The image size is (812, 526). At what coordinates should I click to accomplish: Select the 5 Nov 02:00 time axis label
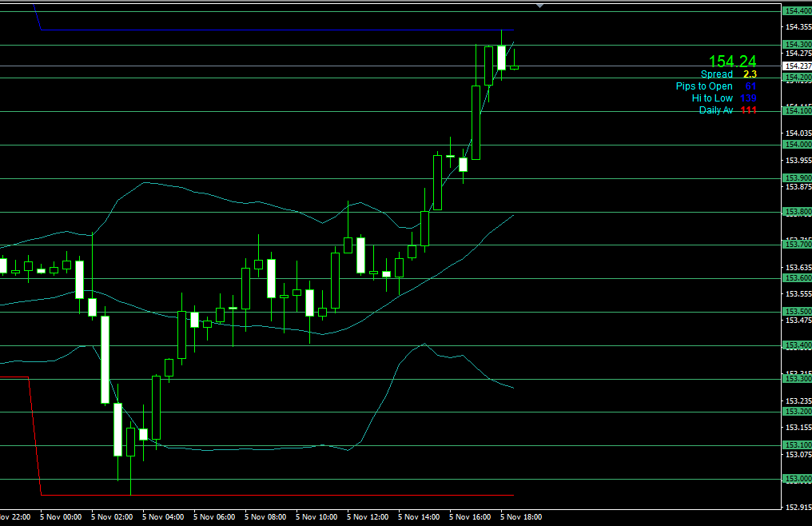point(112,517)
